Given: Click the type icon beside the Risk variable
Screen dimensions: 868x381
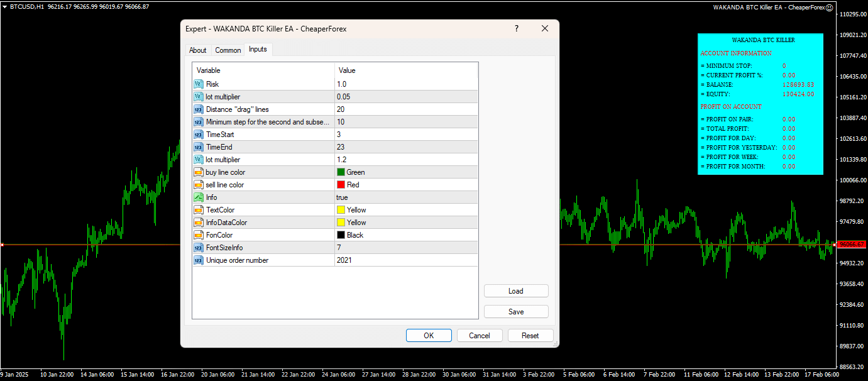Looking at the screenshot, I should (199, 84).
